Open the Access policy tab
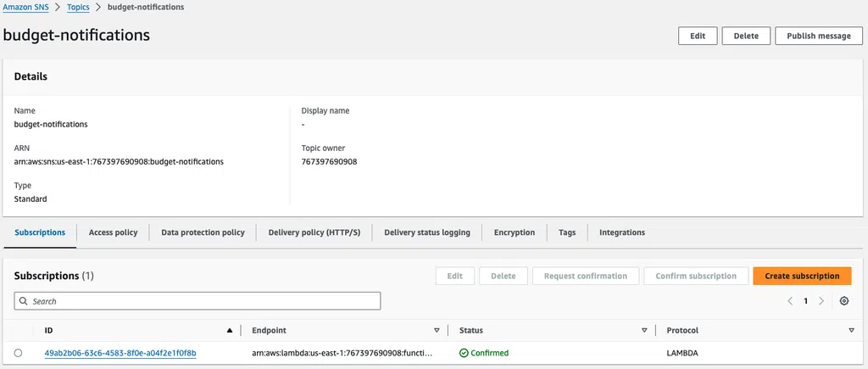Viewport: 868px width, 369px height. 113,232
